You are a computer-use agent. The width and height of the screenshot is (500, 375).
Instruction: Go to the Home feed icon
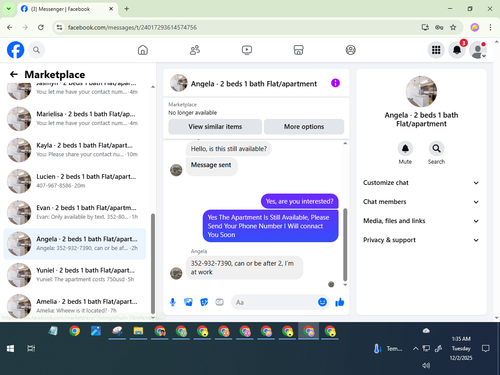click(x=143, y=50)
